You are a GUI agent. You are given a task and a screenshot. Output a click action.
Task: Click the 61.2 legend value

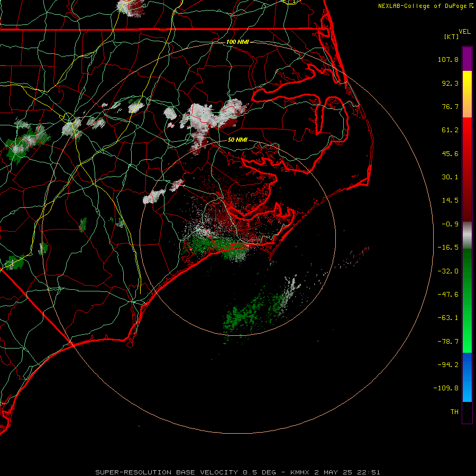point(450,130)
